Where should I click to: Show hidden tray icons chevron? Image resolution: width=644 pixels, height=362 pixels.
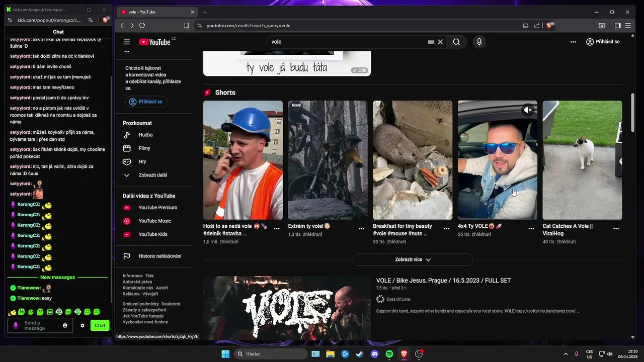566,354
